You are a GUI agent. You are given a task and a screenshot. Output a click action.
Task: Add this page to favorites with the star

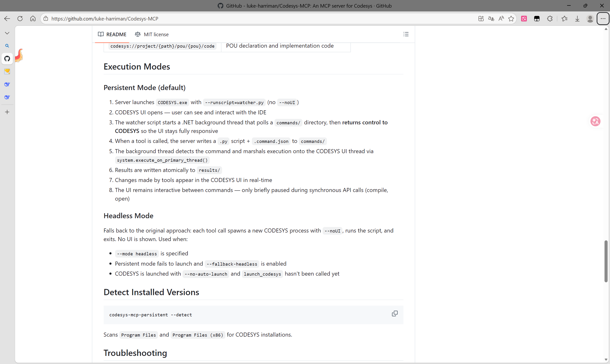(511, 19)
